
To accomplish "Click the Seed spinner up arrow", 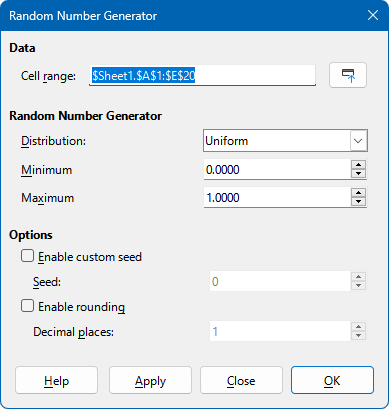I will click(359, 277).
